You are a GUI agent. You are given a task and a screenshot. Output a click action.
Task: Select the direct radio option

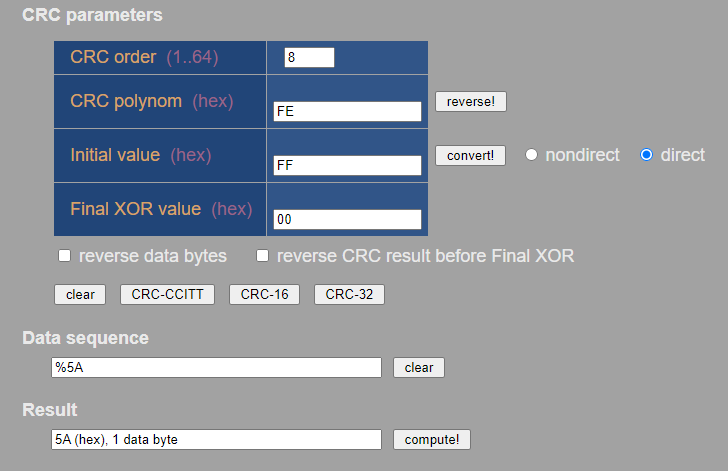pos(647,155)
